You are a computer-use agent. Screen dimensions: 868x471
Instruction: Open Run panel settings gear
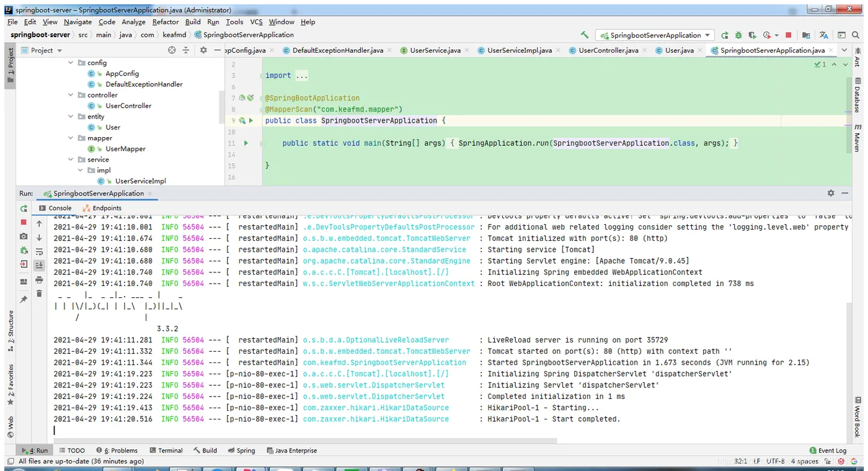831,194
